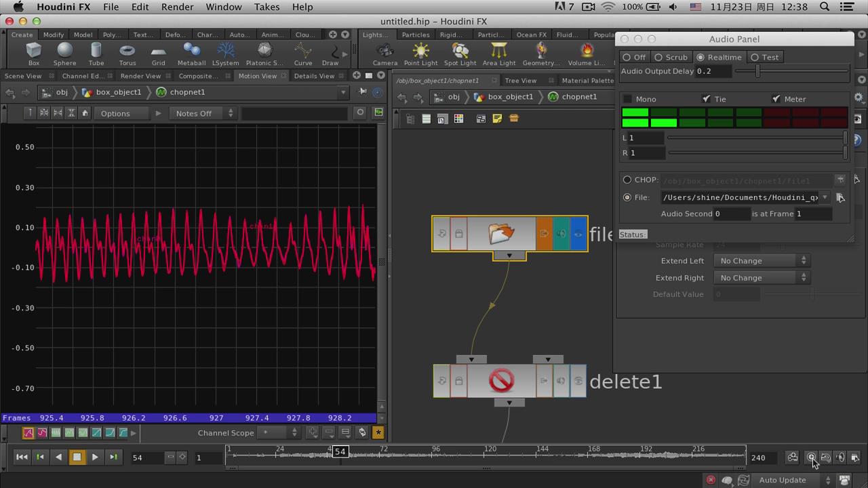Select the Off audio mode radio button

point(627,58)
